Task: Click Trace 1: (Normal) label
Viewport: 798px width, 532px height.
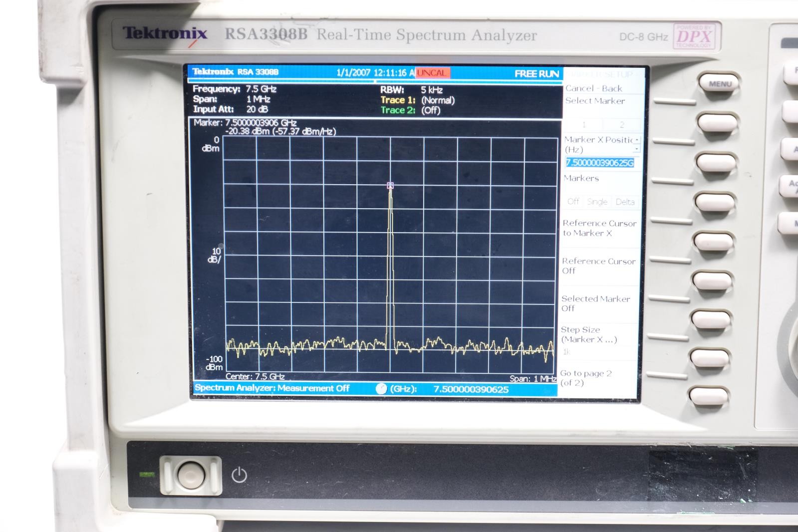Action: coord(418,100)
